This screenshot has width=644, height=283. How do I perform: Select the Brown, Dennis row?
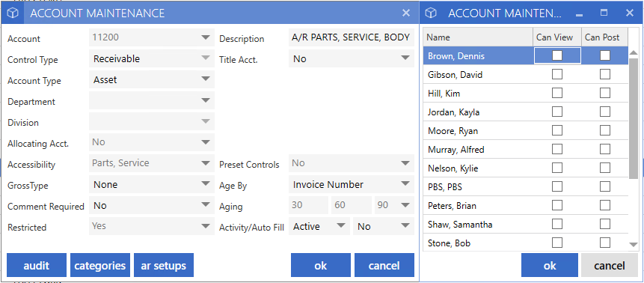(526, 55)
